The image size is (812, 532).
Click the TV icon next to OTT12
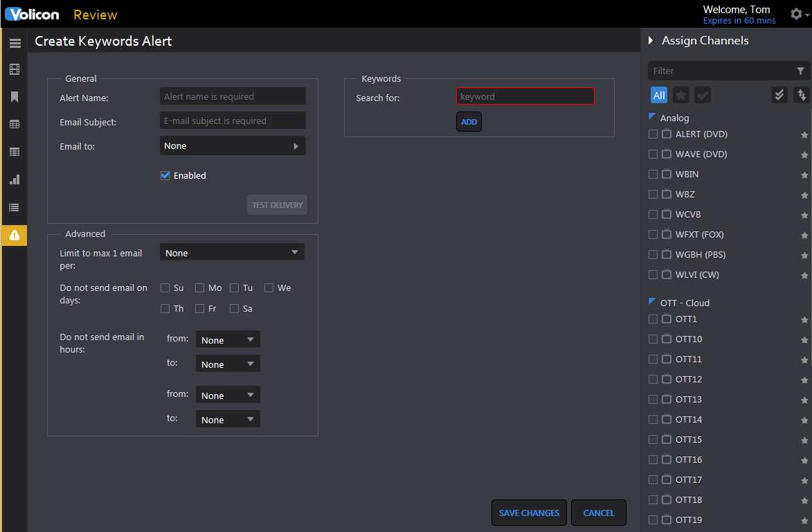pos(667,379)
